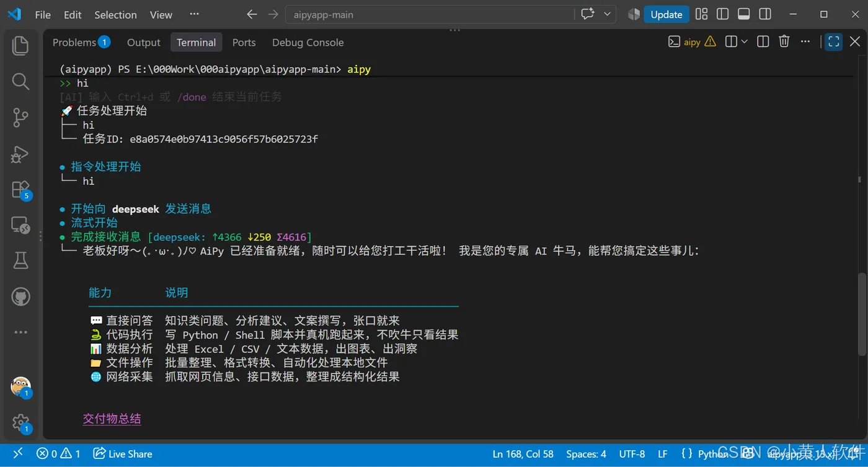Open the 交付物总结 link in the terminal
Image resolution: width=868 pixels, height=467 pixels.
pos(112,419)
